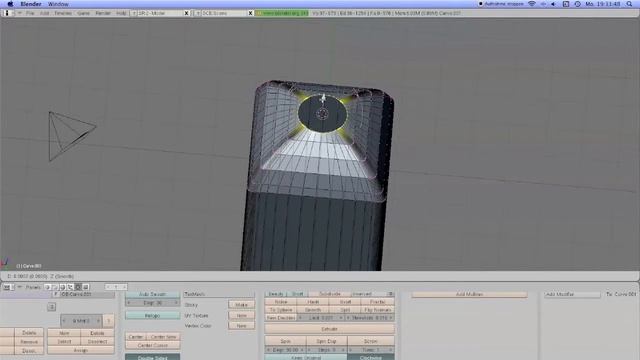
Task: Toggle the Beauty option
Action: click(276, 294)
